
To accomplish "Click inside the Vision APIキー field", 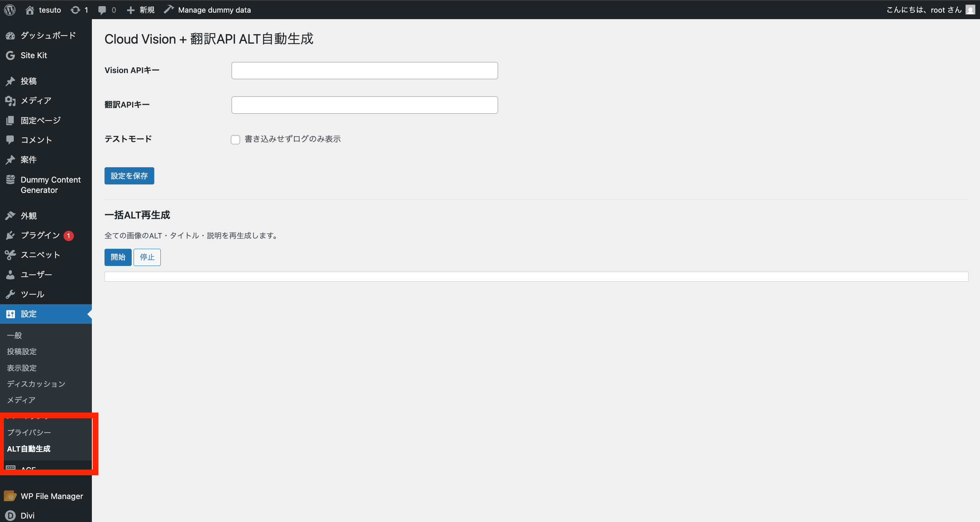I will tap(364, 70).
